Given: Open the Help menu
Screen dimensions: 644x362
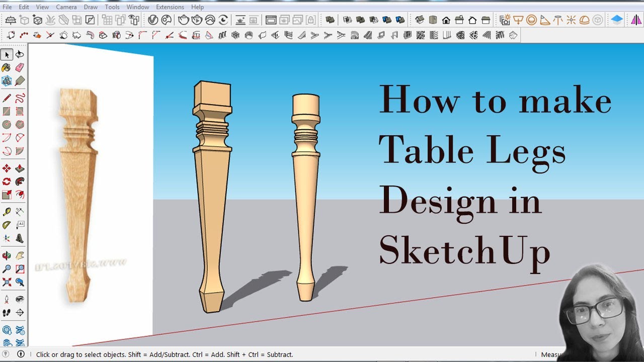Looking at the screenshot, I should tap(198, 7).
